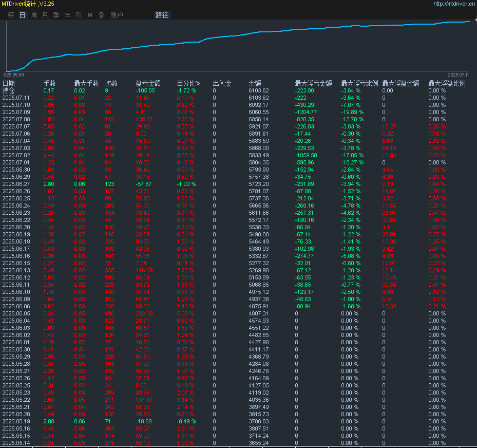Switch to the 综 summary tab
Viewport: 477px width, 448px height.
11,15
